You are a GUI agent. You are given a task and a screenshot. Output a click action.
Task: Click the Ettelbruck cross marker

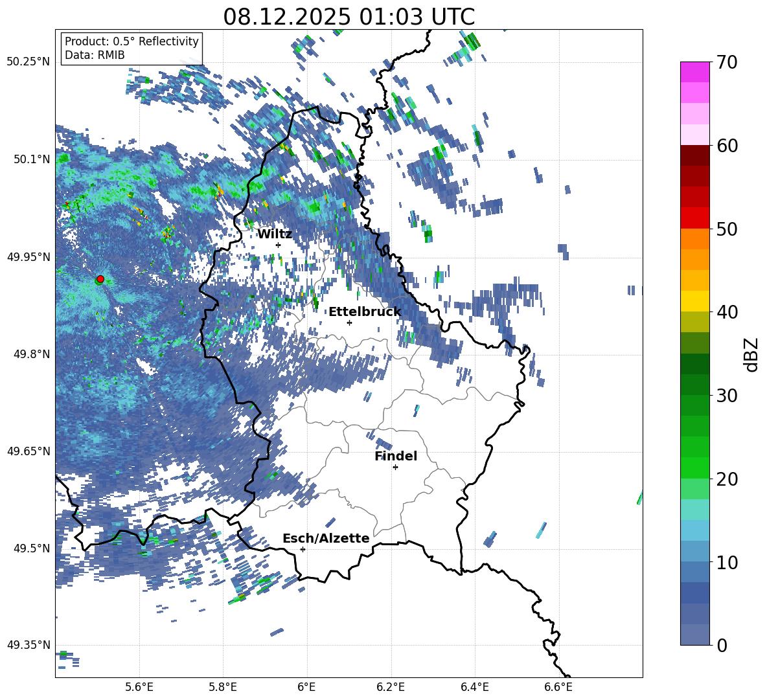(x=349, y=322)
